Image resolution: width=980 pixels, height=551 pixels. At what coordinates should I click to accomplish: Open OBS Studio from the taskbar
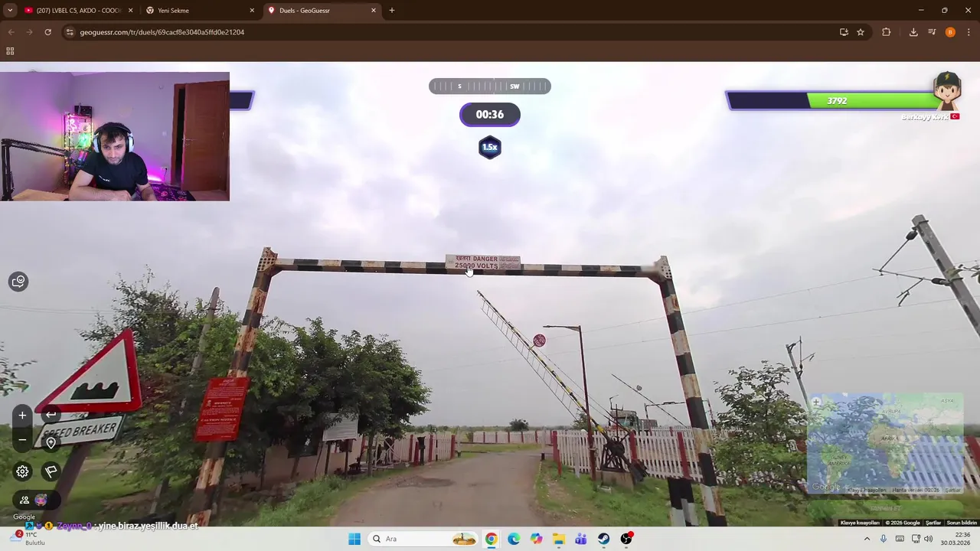click(x=626, y=539)
